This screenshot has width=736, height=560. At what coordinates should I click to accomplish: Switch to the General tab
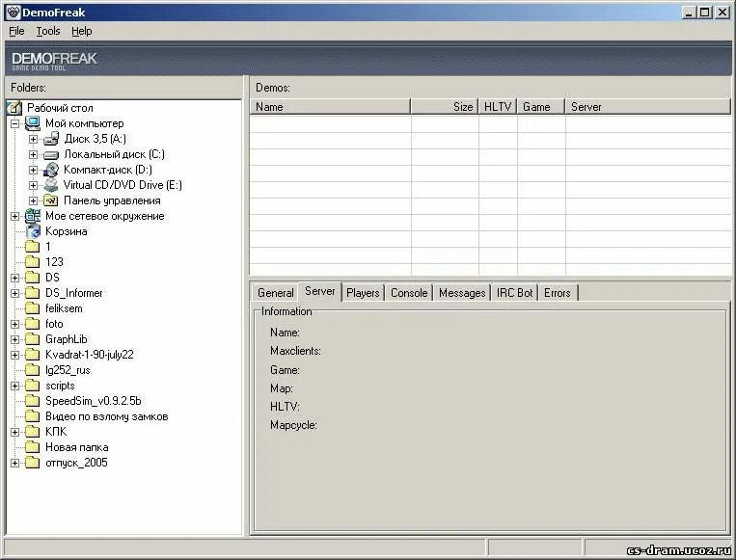pyautogui.click(x=276, y=293)
